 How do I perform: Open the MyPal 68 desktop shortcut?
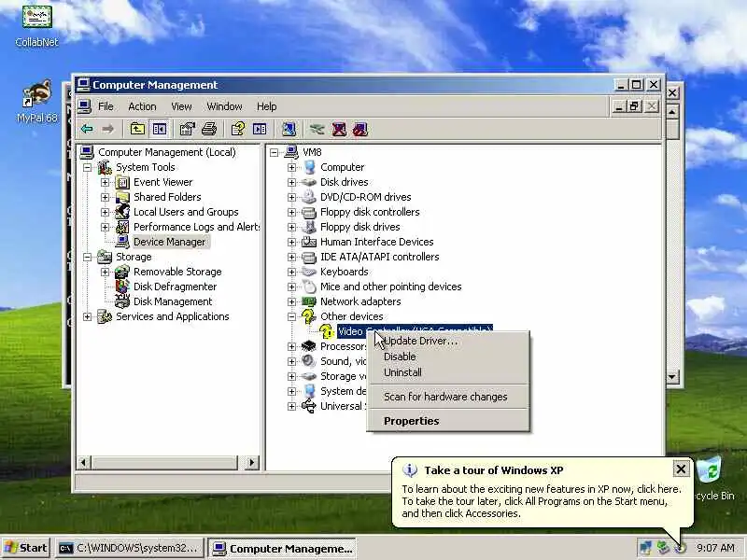click(36, 102)
